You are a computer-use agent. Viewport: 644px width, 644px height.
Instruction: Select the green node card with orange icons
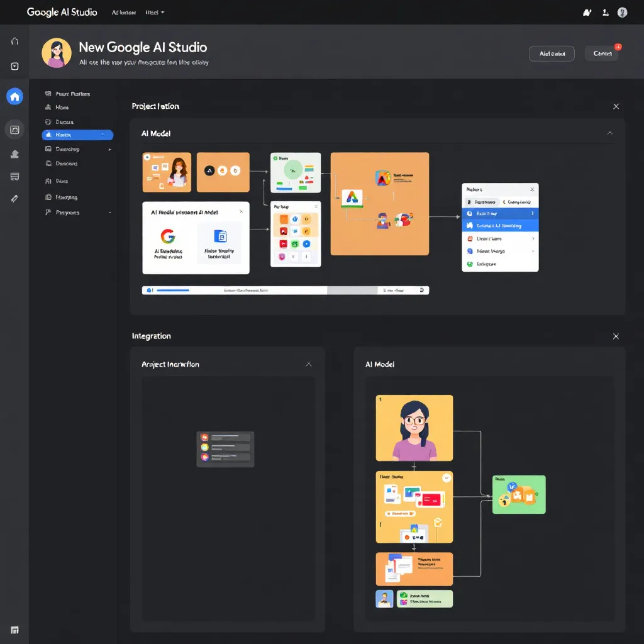coord(519,494)
